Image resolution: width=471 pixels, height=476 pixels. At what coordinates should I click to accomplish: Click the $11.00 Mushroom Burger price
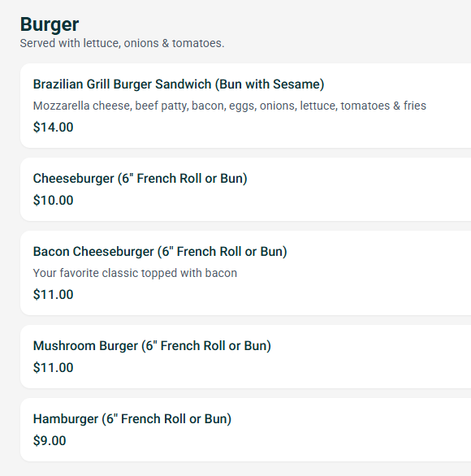[53, 368]
